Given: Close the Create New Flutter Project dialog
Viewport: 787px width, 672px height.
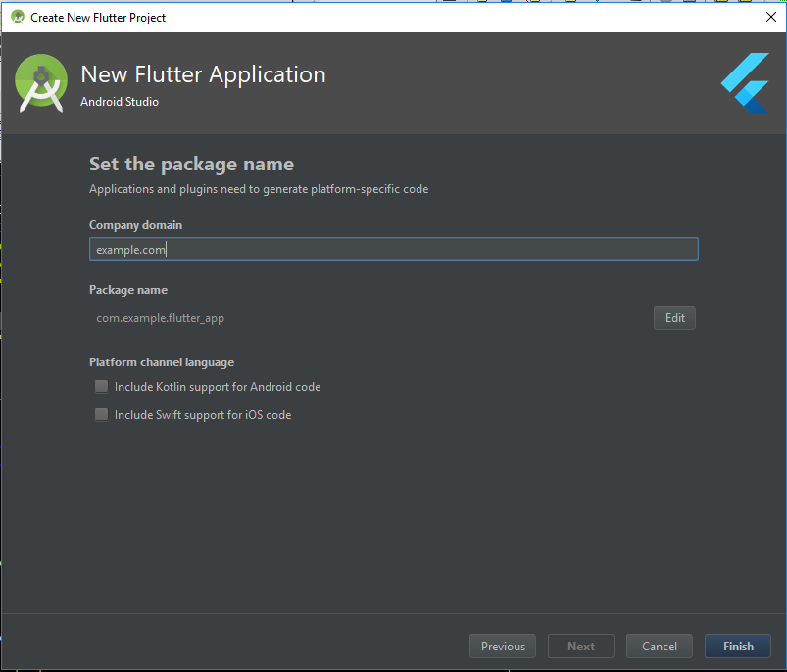Looking at the screenshot, I should [771, 17].
